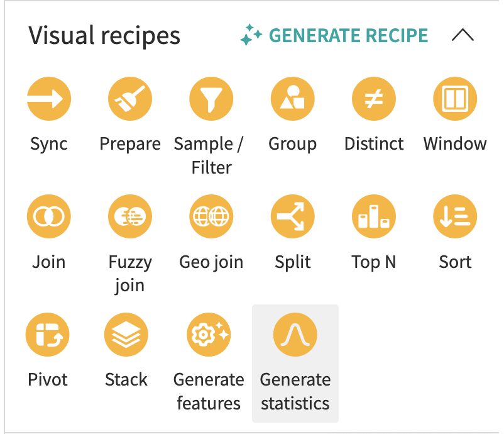The width and height of the screenshot is (504, 434).
Task: Start a Fuzzy join recipe
Action: click(129, 216)
